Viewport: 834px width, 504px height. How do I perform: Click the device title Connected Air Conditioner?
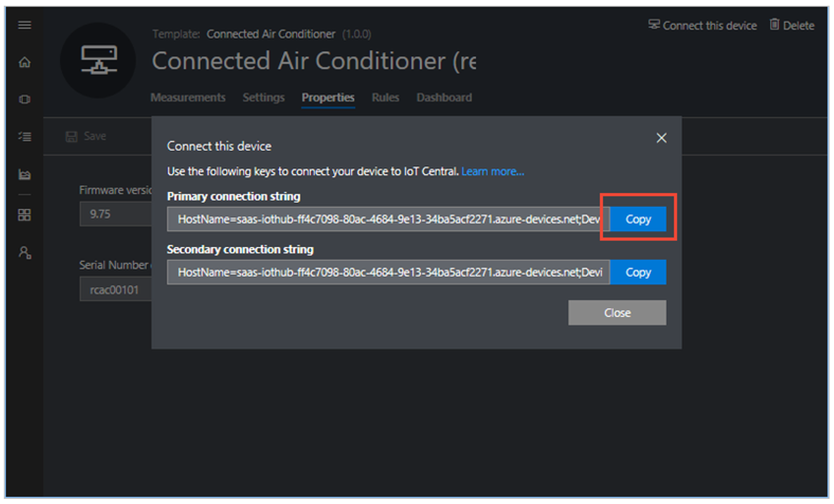point(313,61)
